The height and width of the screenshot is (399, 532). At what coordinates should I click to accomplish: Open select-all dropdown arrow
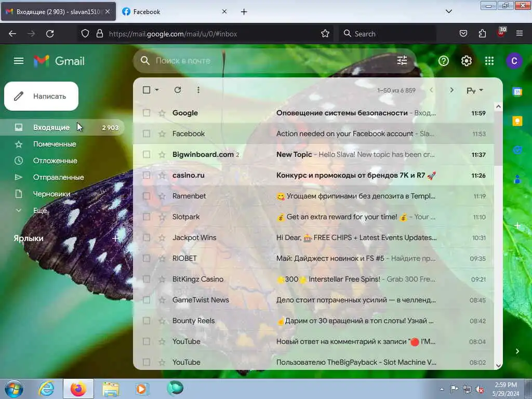[157, 90]
